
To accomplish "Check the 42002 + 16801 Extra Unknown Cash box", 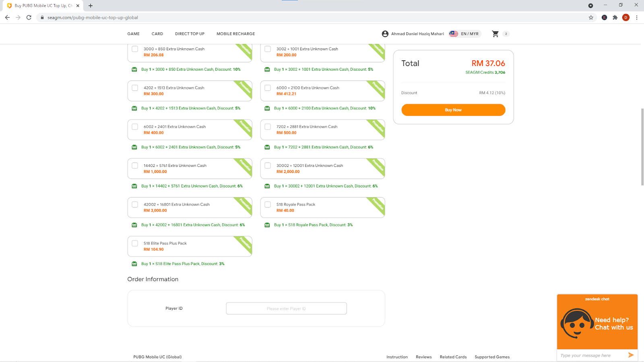I will 135,204.
